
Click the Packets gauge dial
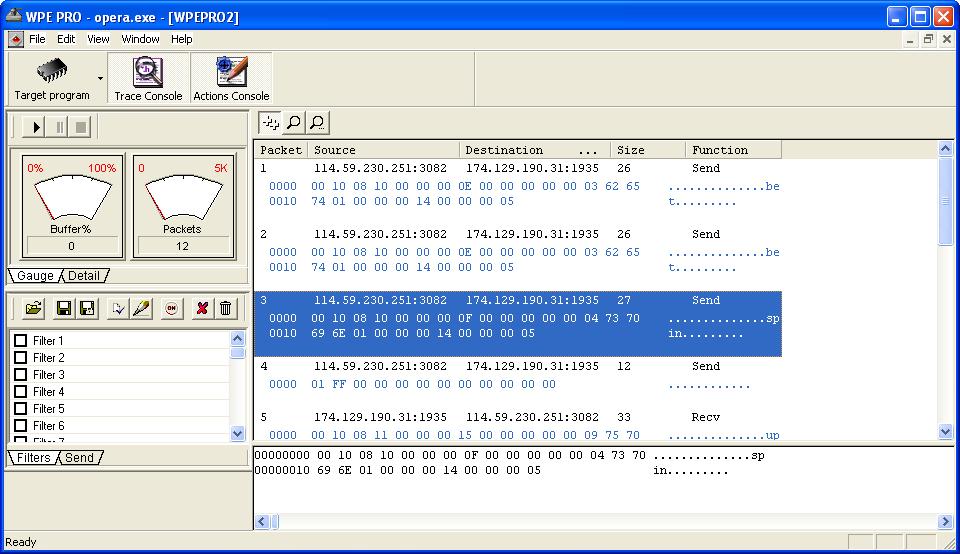pos(183,196)
